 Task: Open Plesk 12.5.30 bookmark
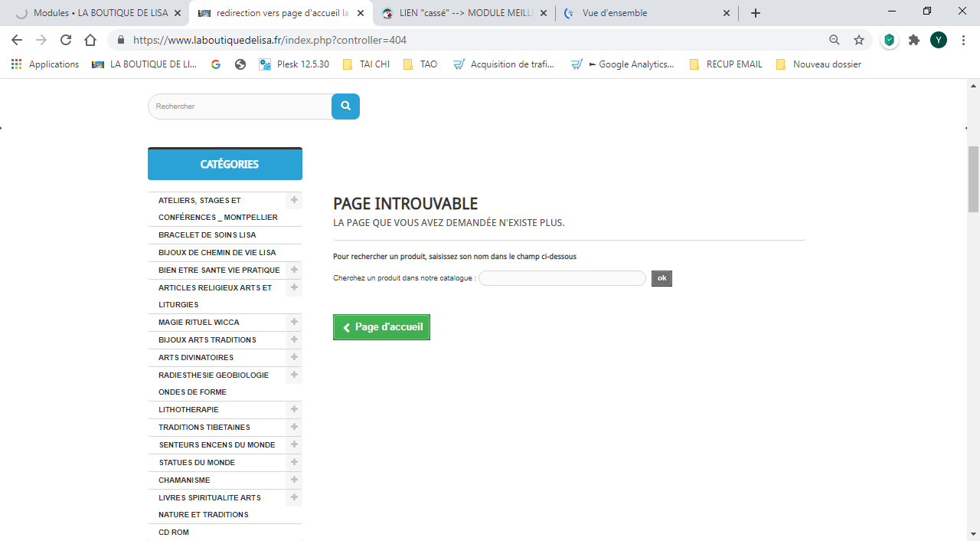[x=294, y=64]
